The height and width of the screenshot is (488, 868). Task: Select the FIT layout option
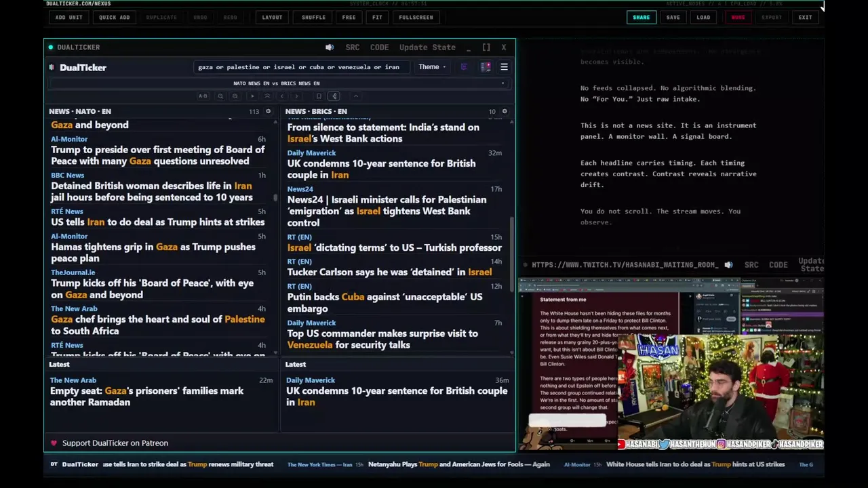coord(377,17)
